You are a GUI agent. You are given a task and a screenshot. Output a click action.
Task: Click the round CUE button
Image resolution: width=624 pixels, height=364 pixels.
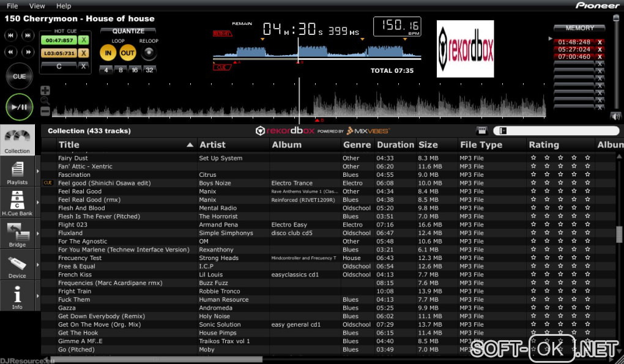click(19, 76)
